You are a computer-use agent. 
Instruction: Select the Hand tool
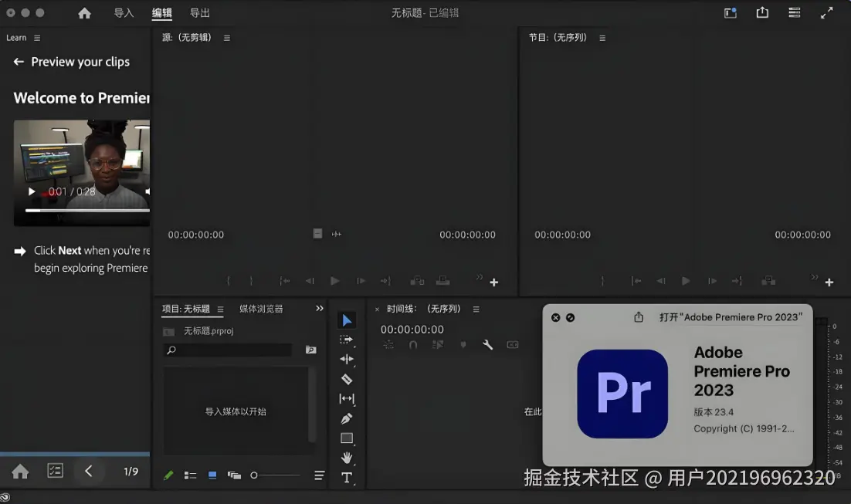click(346, 458)
